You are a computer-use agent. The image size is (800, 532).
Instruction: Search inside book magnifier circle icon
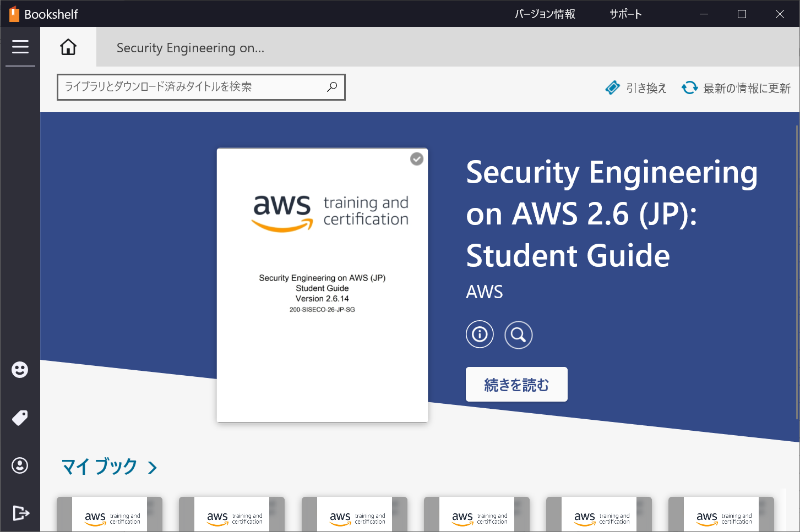pyautogui.click(x=518, y=334)
